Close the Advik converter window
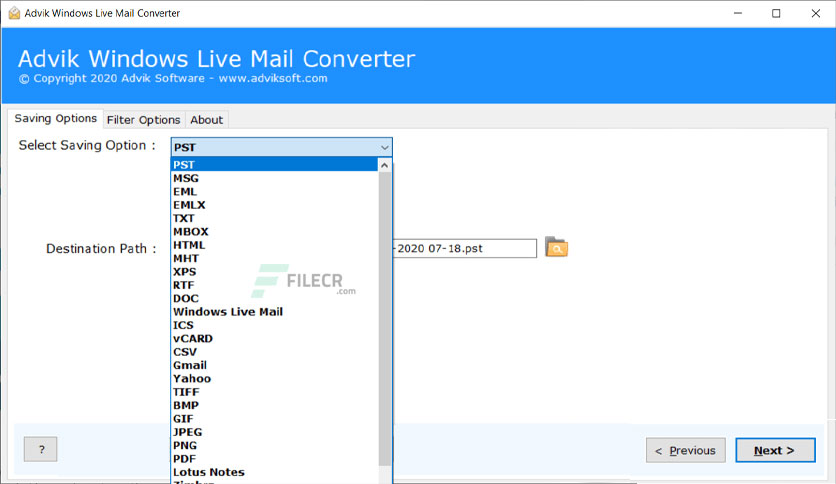Screen dimensions: 836x484 tap(816, 13)
